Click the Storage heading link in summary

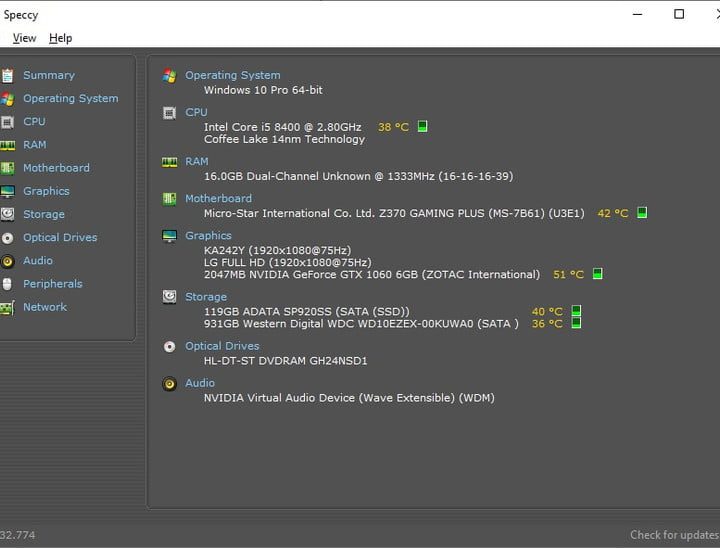pyautogui.click(x=206, y=297)
